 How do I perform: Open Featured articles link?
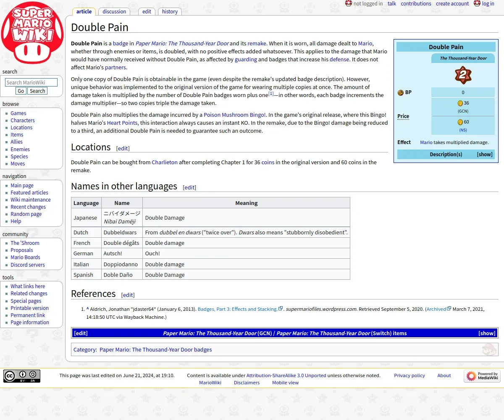coord(29,192)
